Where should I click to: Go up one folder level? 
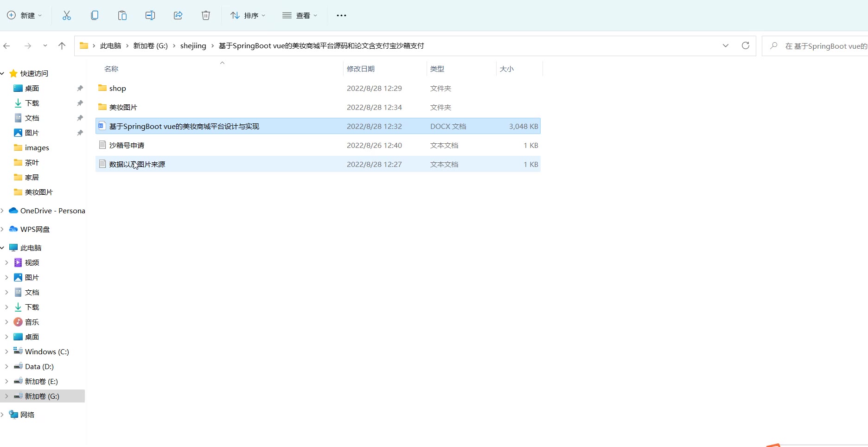click(62, 45)
